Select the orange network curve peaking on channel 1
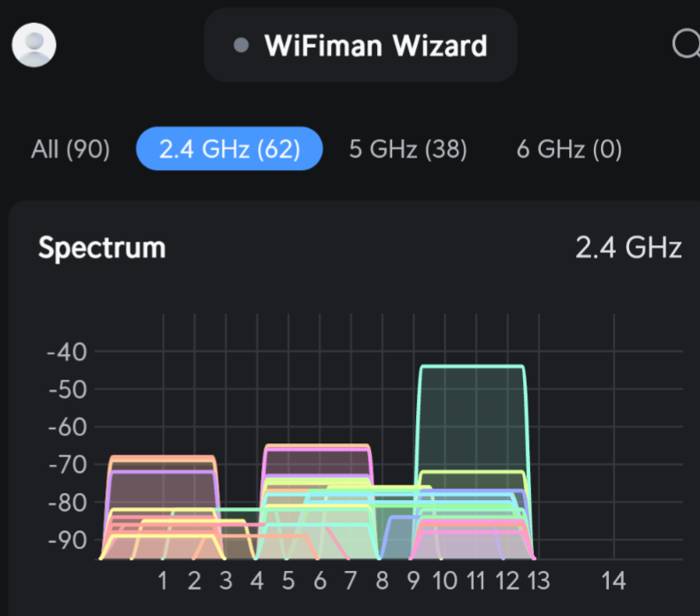Viewport: 700px width, 616px height. [x=163, y=457]
